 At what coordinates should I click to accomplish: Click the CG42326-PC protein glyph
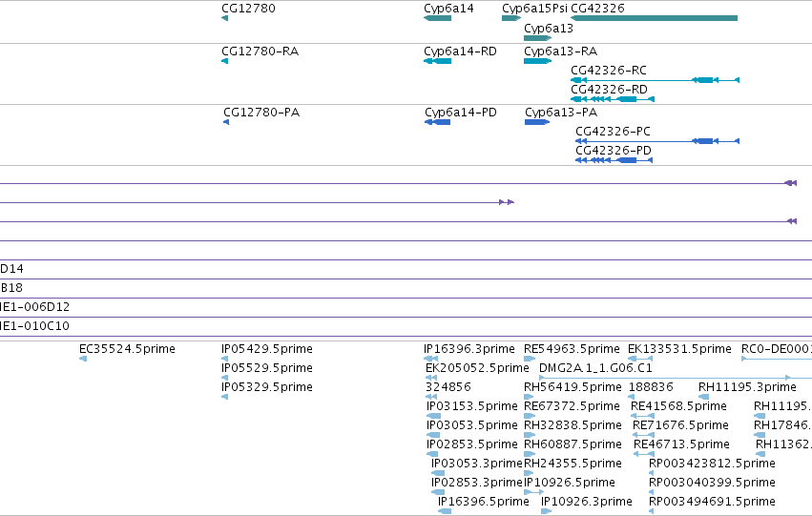point(657,141)
